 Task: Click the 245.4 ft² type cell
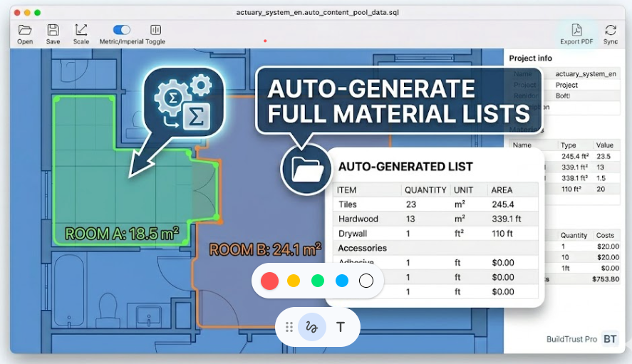[575, 156]
